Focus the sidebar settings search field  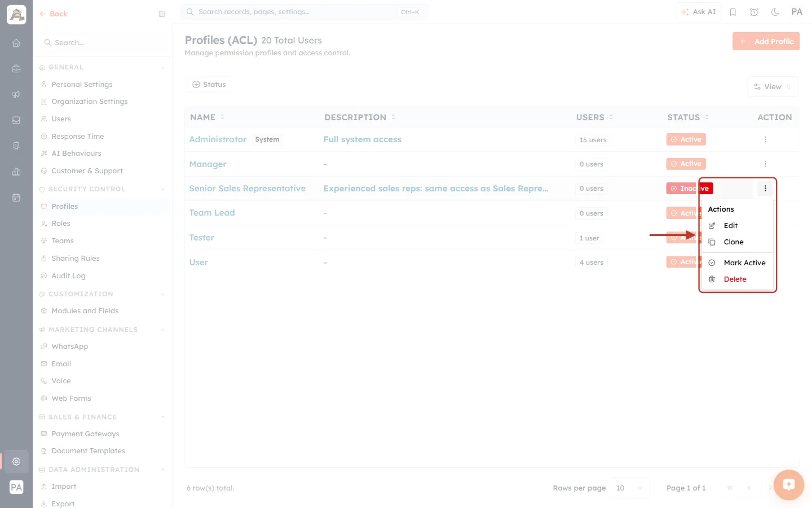point(103,43)
